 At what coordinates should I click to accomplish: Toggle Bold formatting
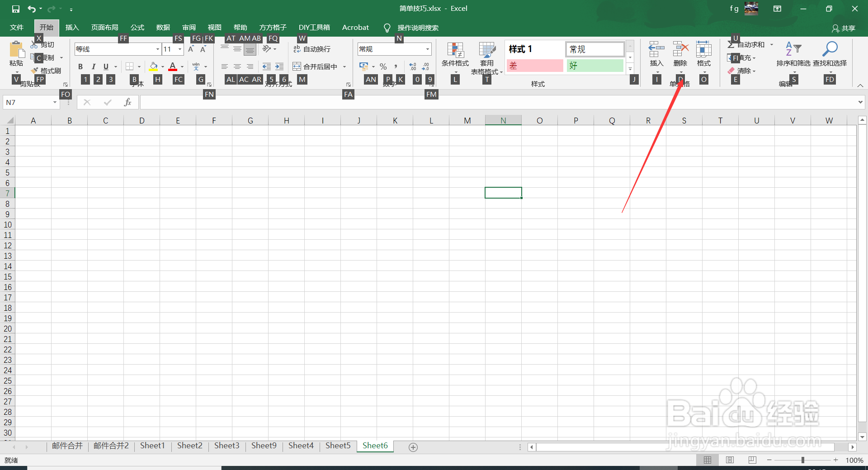tap(80, 66)
